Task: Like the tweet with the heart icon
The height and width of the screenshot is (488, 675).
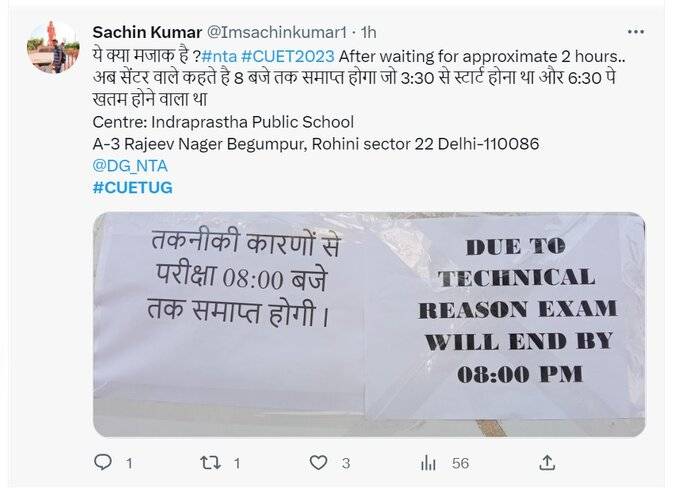Action: click(x=319, y=463)
